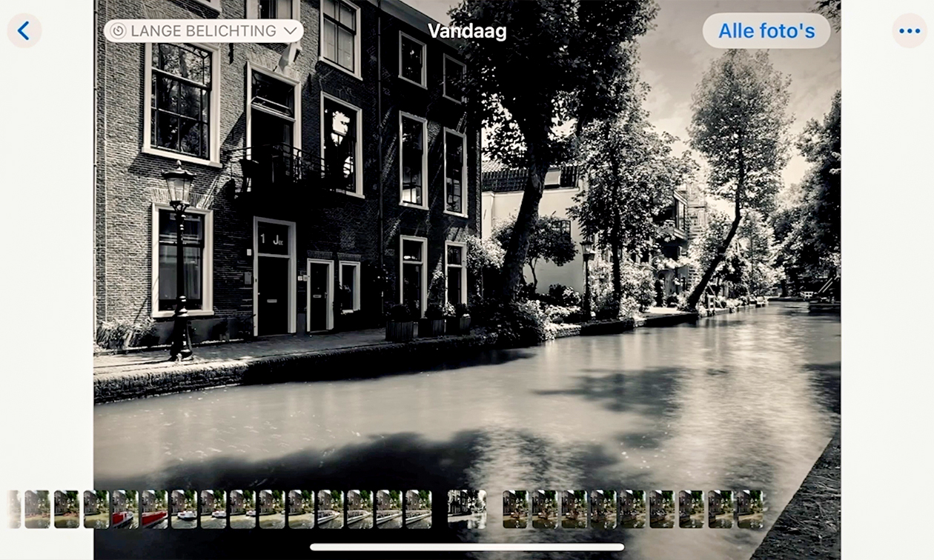The width and height of the screenshot is (934, 560).
Task: Select the first red boat thumbnail
Action: (125, 509)
